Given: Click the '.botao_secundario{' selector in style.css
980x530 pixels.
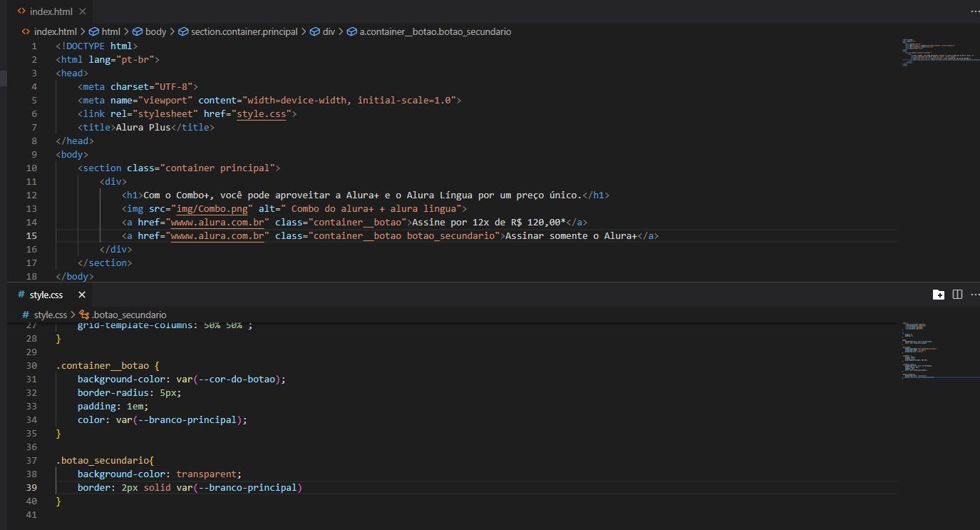Looking at the screenshot, I should (105, 461).
